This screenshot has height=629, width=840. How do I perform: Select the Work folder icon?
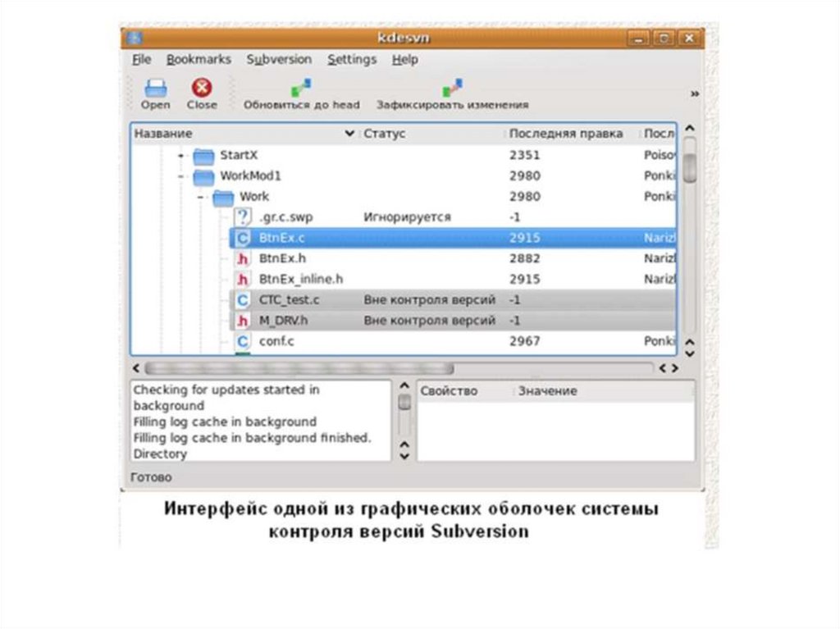coord(223,197)
